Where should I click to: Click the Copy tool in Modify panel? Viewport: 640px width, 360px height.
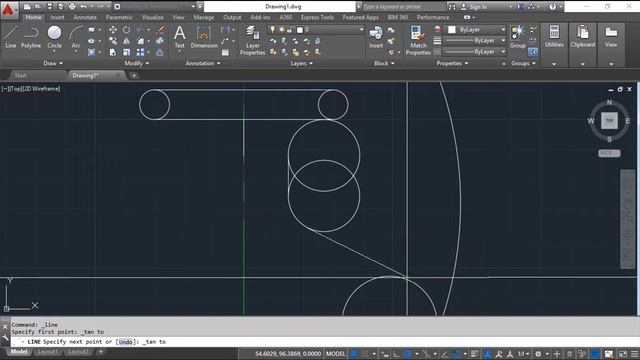[113, 41]
